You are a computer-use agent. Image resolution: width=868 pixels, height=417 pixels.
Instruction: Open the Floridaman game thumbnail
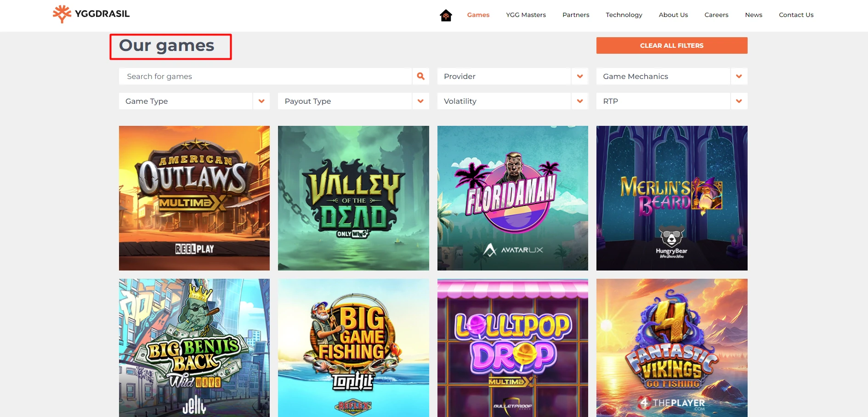click(512, 198)
